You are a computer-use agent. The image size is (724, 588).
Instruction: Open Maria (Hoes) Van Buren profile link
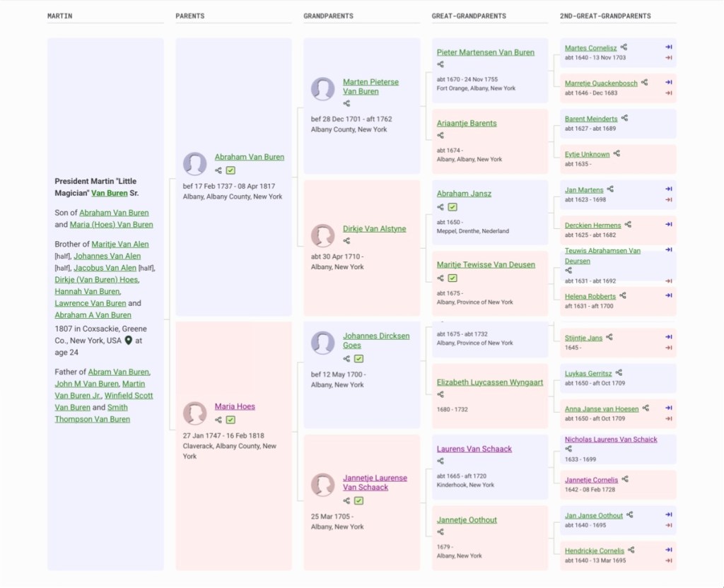tap(111, 225)
